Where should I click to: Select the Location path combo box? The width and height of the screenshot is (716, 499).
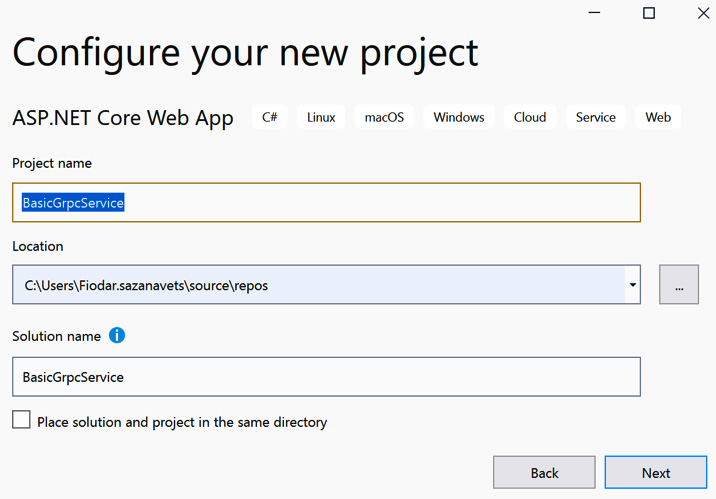click(326, 284)
